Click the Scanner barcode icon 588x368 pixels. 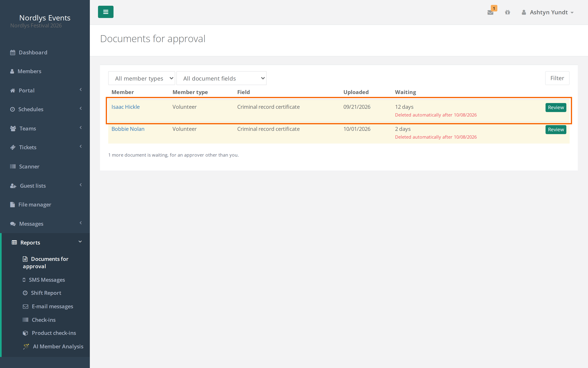coord(13,166)
